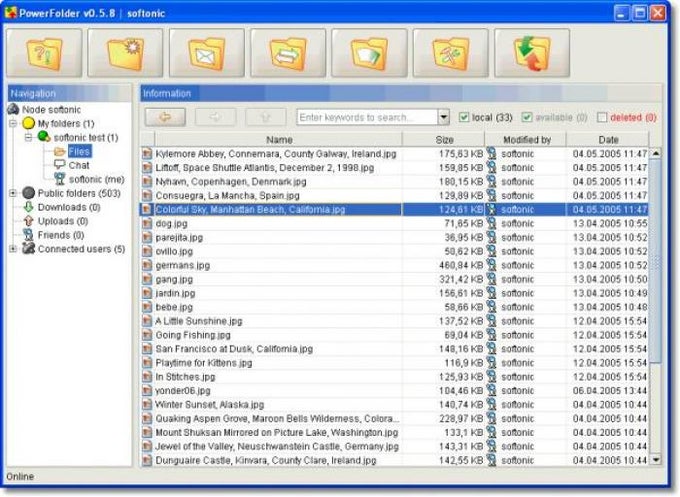This screenshot has width=680, height=497.
Task: Enable the deleted (0) checkbox
Action: (602, 117)
